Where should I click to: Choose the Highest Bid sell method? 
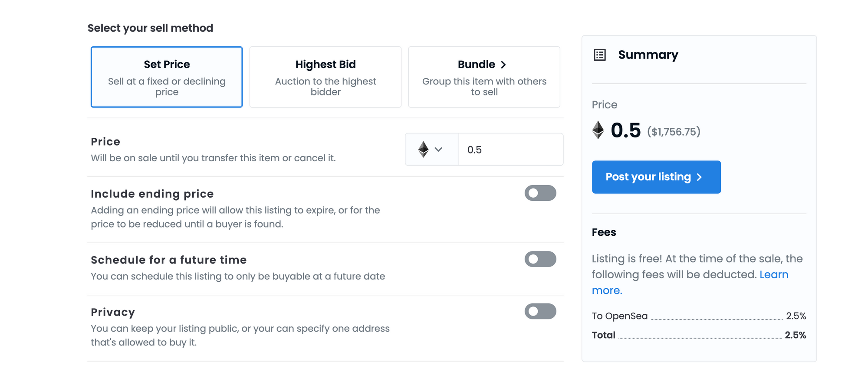pyautogui.click(x=325, y=77)
